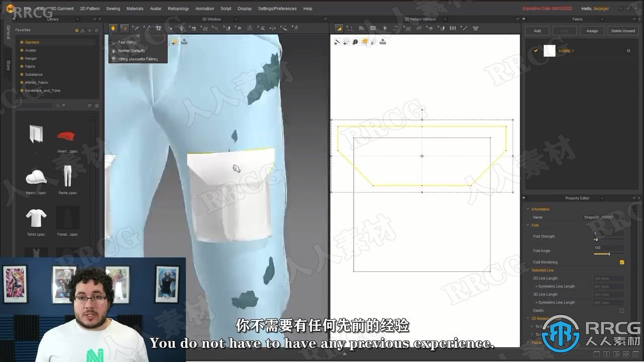The image size is (644, 362).
Task: Click the button tool circle icon in 3D toolbar
Action: pyautogui.click(x=238, y=28)
